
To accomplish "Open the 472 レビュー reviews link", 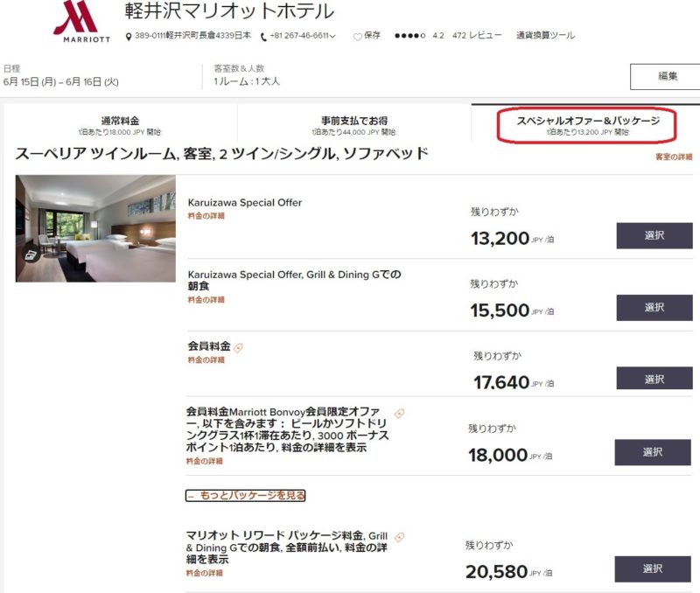I will tap(477, 35).
